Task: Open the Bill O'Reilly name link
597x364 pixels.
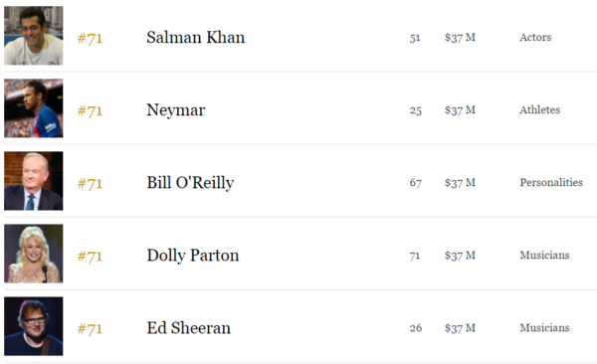Action: pos(190,183)
